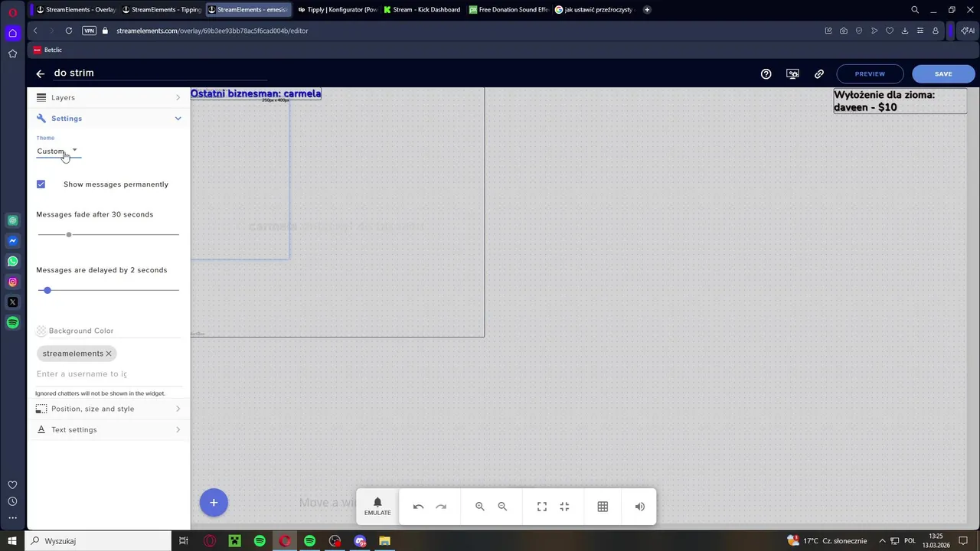Switch to Free Donation Sound Effects tab
The image size is (980, 551).
pos(508,10)
